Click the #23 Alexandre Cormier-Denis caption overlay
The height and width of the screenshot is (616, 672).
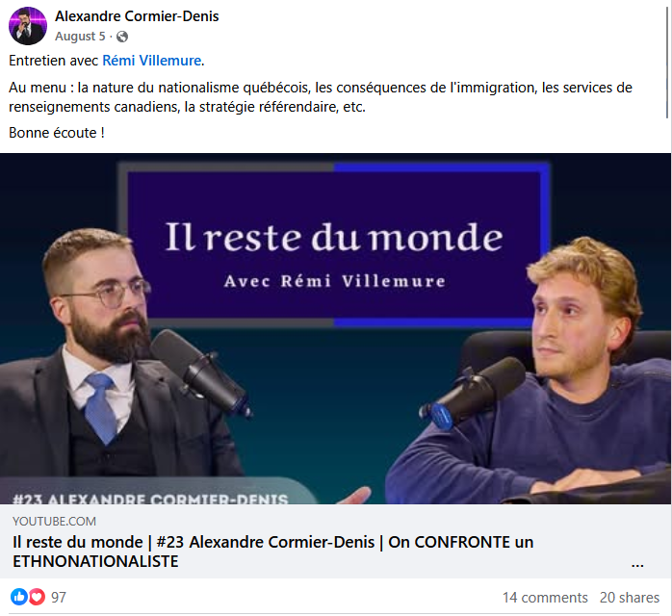click(150, 499)
